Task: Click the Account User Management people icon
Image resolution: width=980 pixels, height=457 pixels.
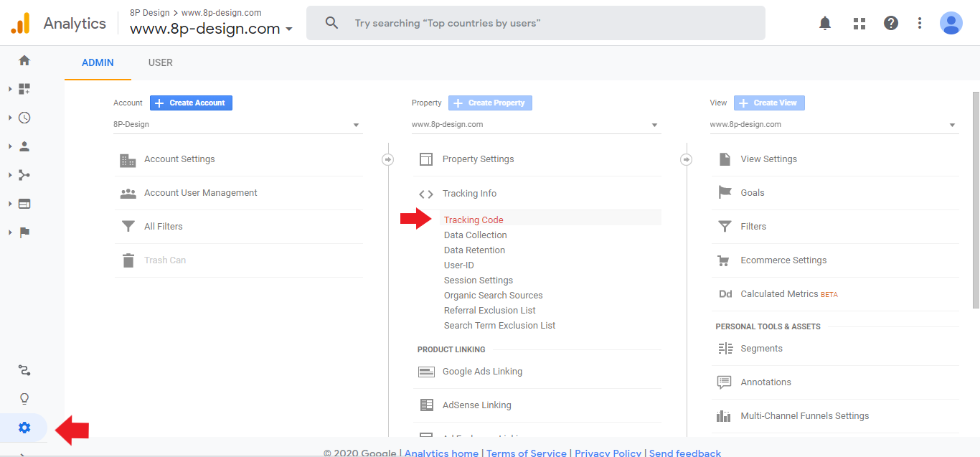Action: coord(128,193)
